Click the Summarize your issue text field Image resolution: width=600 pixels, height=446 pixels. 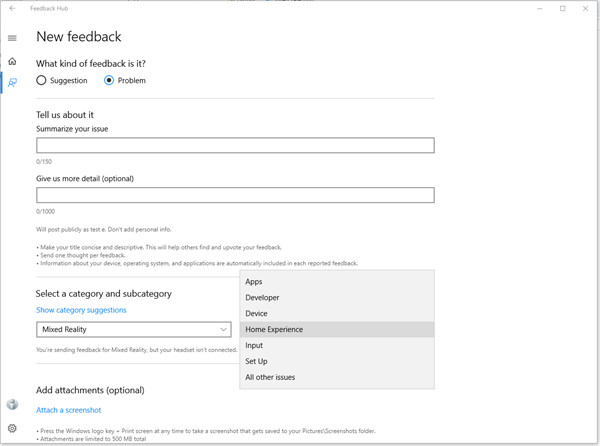(x=235, y=146)
